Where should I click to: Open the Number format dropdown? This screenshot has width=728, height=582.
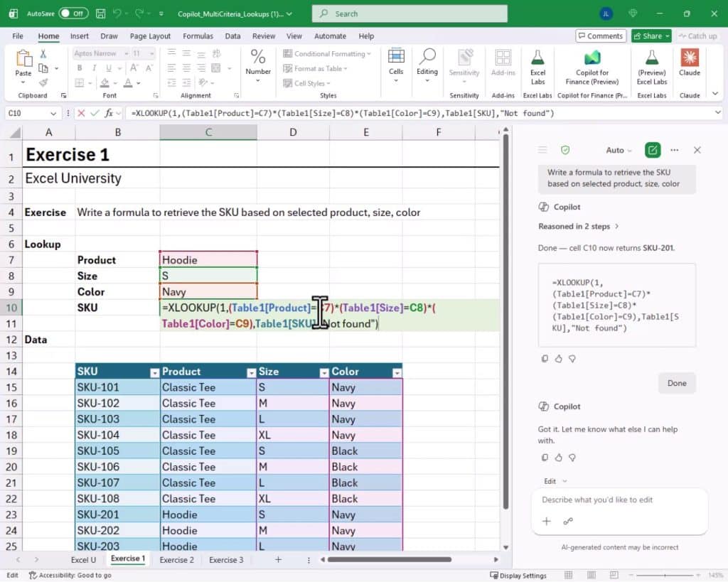[x=257, y=65]
